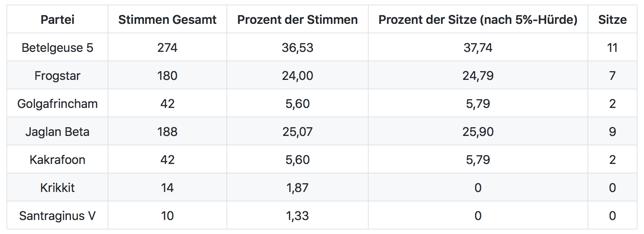Select Frogstar's 24,00 vote percentage
Image resolution: width=644 pixels, height=234 pixels.
coord(297,76)
